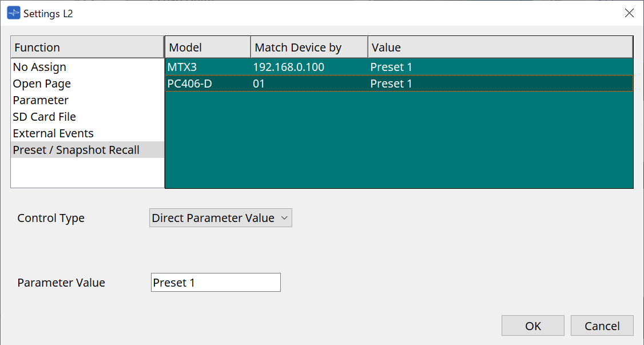The width and height of the screenshot is (644, 345).
Task: Sort by the Model column header
Action: (208, 47)
